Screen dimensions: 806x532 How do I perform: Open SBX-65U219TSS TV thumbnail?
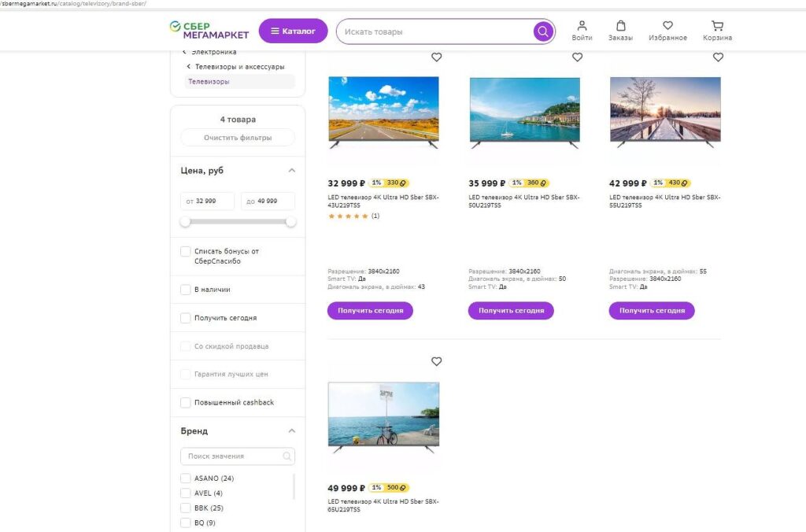coord(383,417)
